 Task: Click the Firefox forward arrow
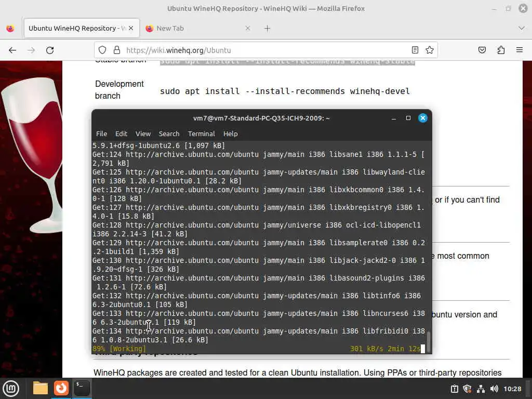31,50
